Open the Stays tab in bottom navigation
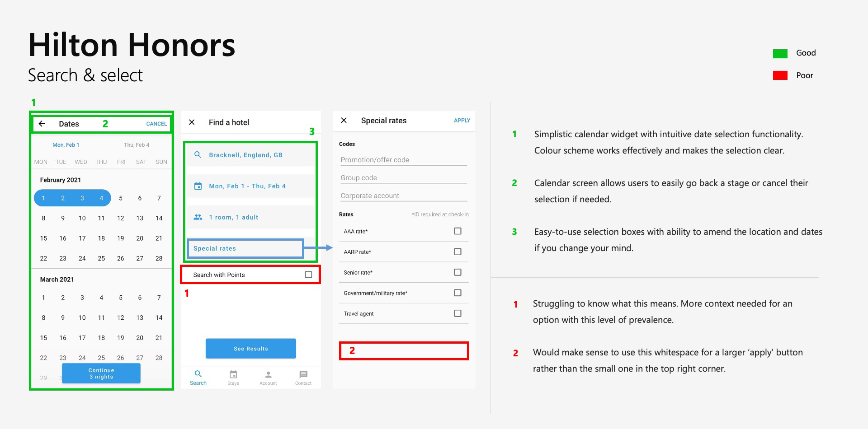This screenshot has width=868, height=429. pyautogui.click(x=233, y=378)
